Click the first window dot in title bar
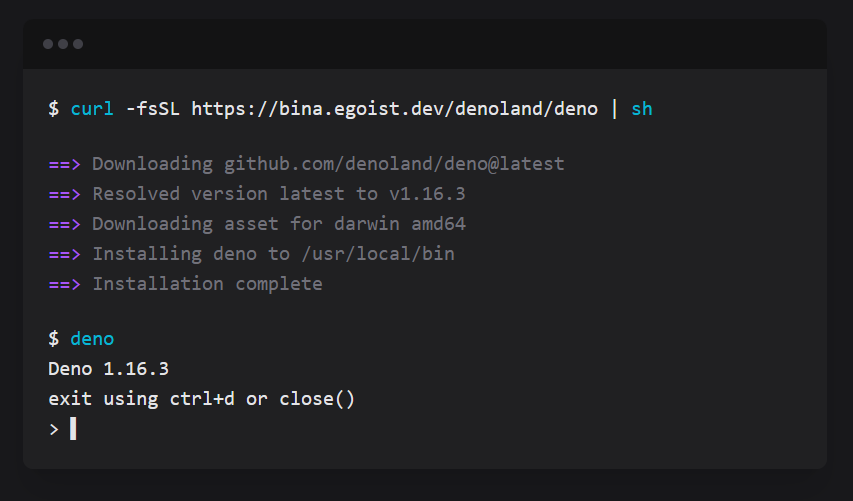This screenshot has height=501, width=853. pos(48,44)
